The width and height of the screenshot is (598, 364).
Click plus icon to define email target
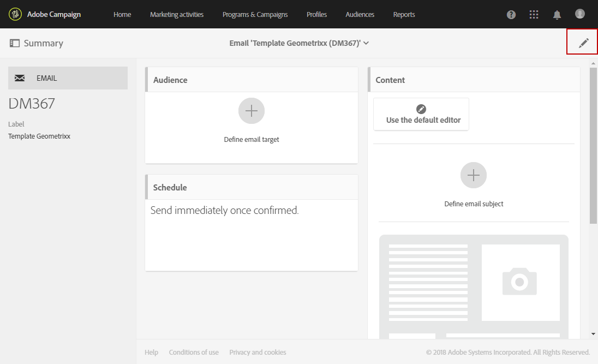(252, 111)
